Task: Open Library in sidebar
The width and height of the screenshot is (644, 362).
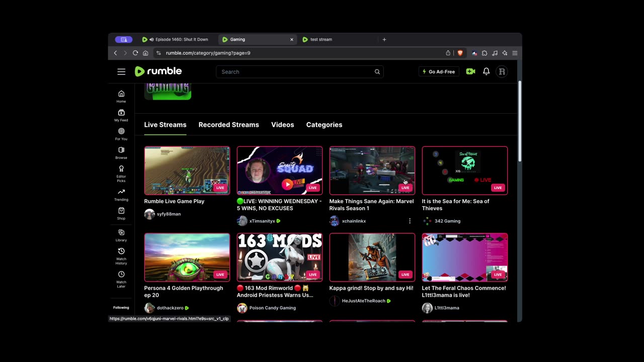Action: coord(121,235)
